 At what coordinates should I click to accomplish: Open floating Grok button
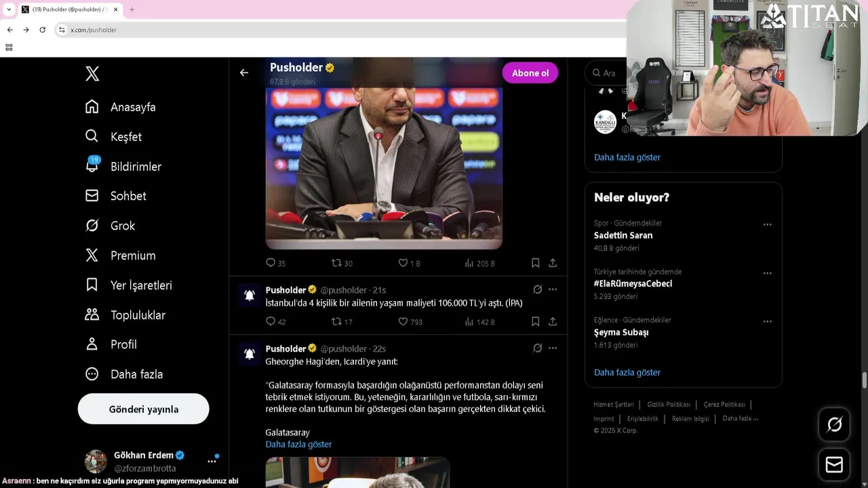click(834, 424)
